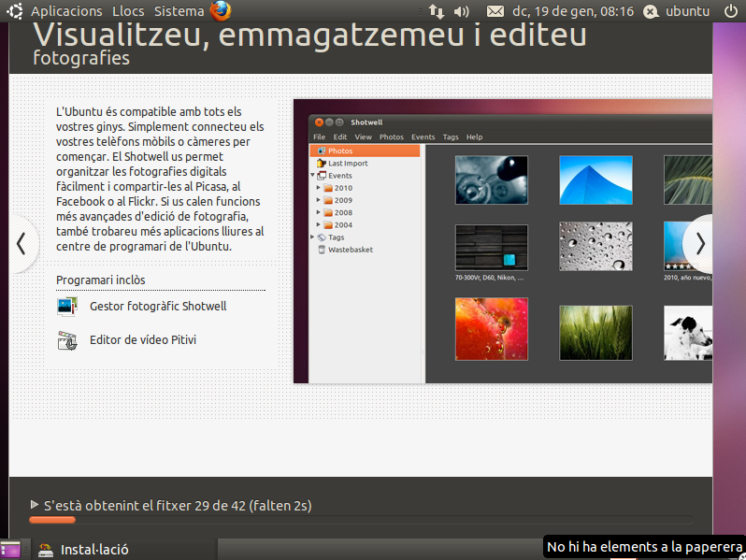Open the messaging mail envelope indicator
The image size is (746, 560).
495,11
